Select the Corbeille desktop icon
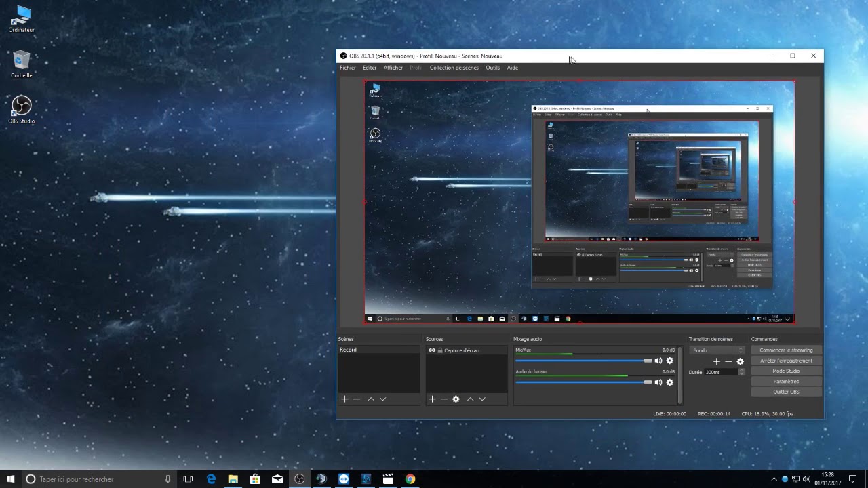Image resolution: width=868 pixels, height=488 pixels. [x=22, y=64]
